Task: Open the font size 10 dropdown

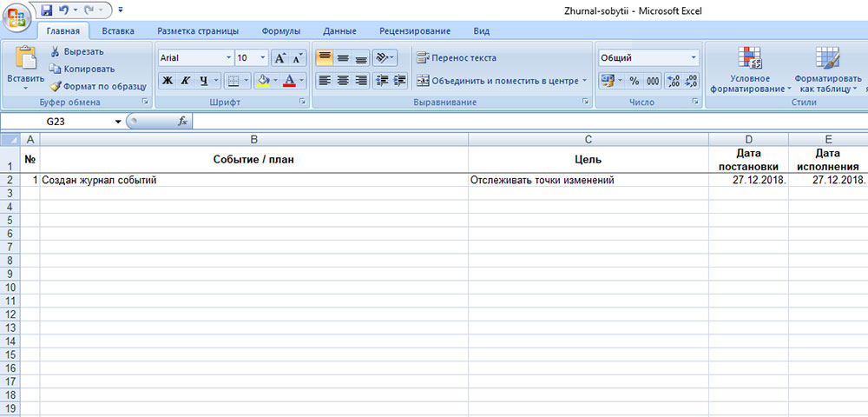Action: 263,57
